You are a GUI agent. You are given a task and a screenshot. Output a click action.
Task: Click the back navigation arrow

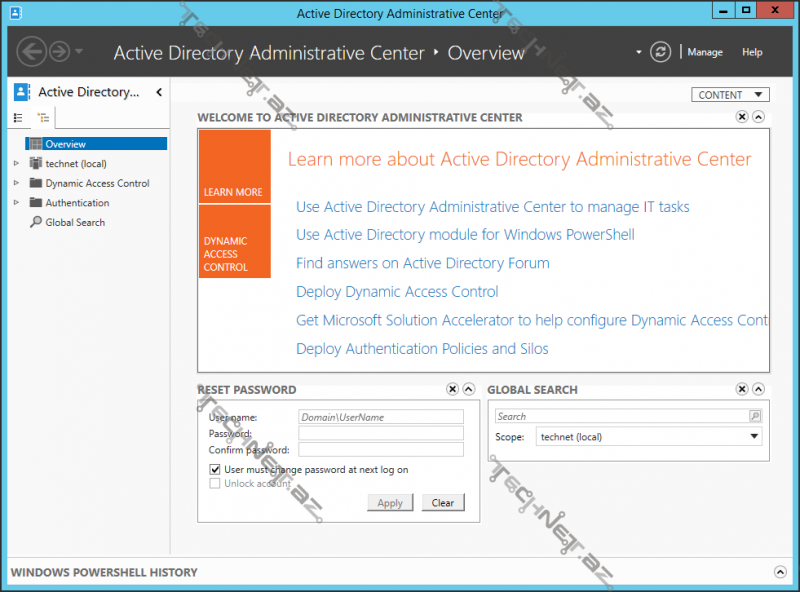point(32,52)
